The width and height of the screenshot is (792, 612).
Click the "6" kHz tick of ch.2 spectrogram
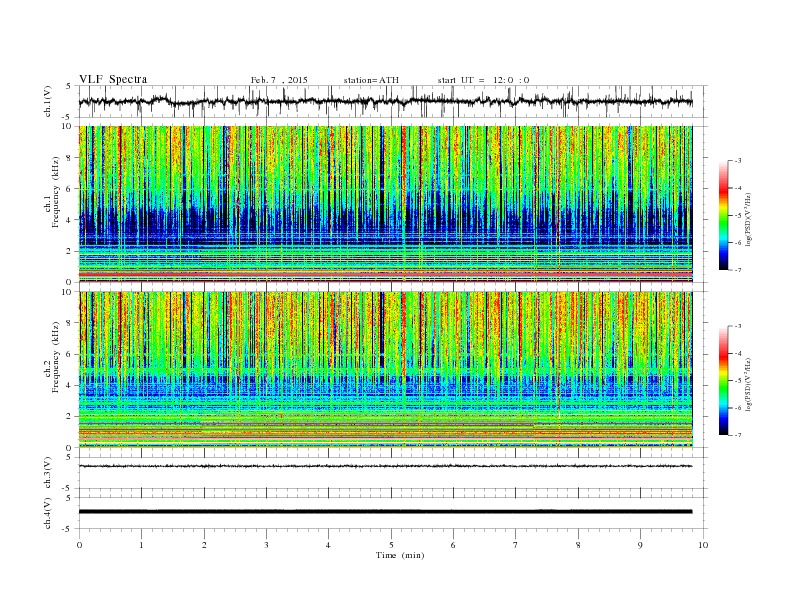pyautogui.click(x=69, y=354)
